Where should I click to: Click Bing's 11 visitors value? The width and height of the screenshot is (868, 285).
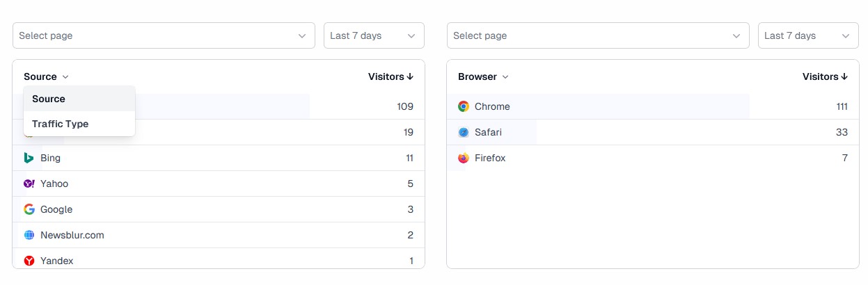coord(409,158)
